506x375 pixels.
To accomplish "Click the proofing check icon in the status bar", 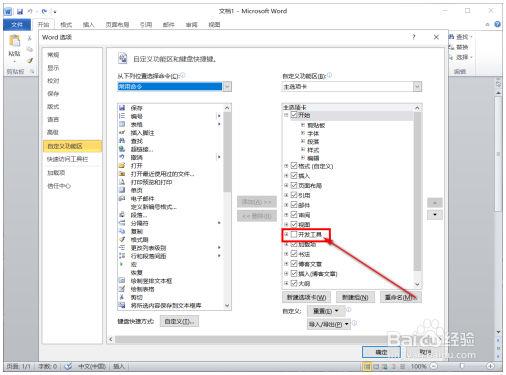I will pos(68,366).
